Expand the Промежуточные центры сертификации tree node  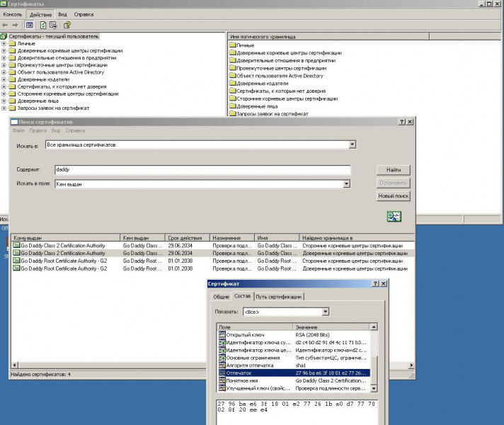coord(4,65)
